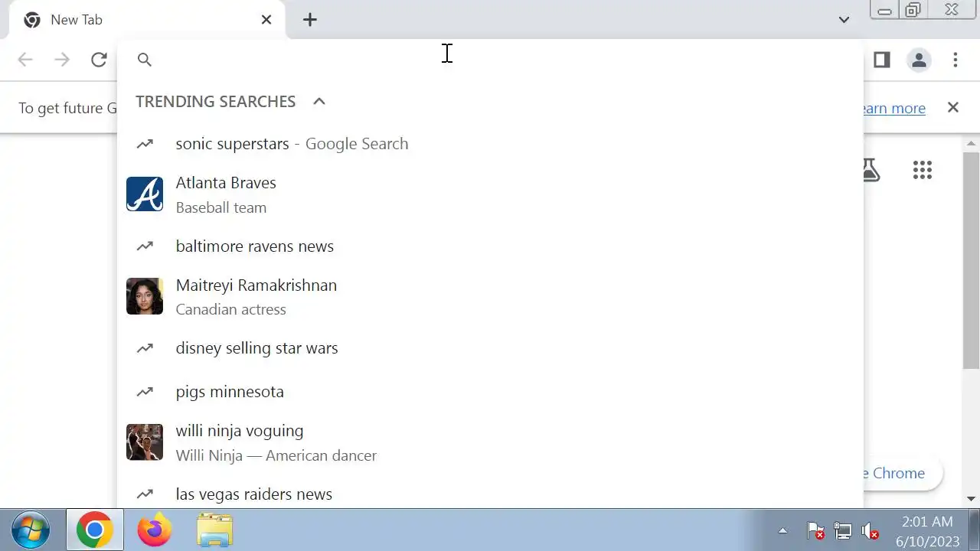Collapse the Trending Searches section

pyautogui.click(x=319, y=101)
